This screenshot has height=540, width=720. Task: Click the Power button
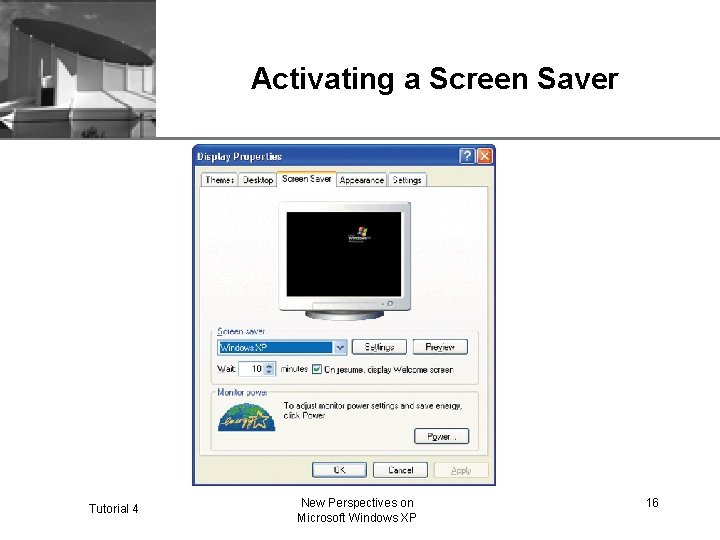441,436
